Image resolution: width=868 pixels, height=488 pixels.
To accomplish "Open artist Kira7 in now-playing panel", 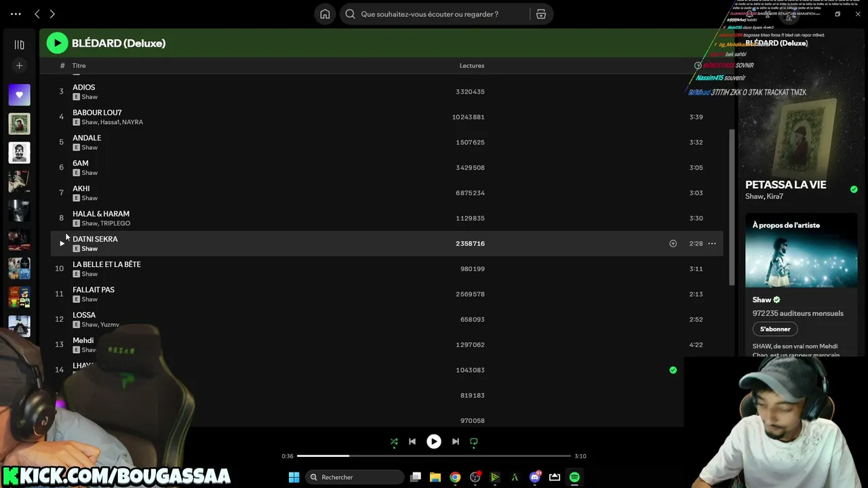I will pyautogui.click(x=775, y=197).
